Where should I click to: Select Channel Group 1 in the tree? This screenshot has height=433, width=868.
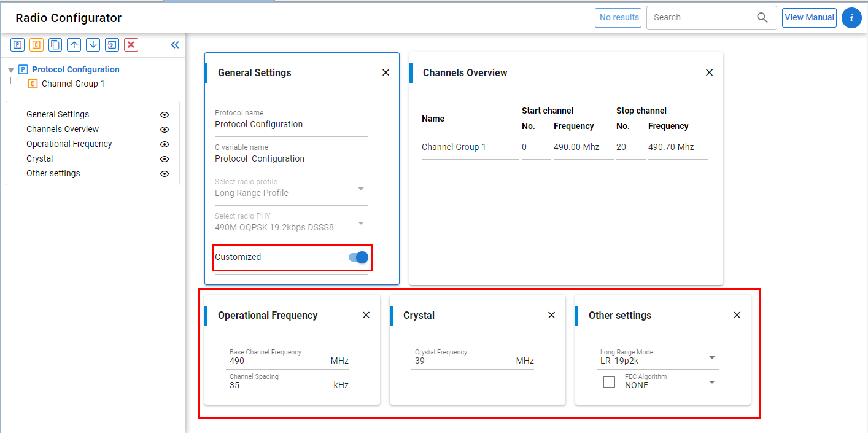[x=73, y=84]
